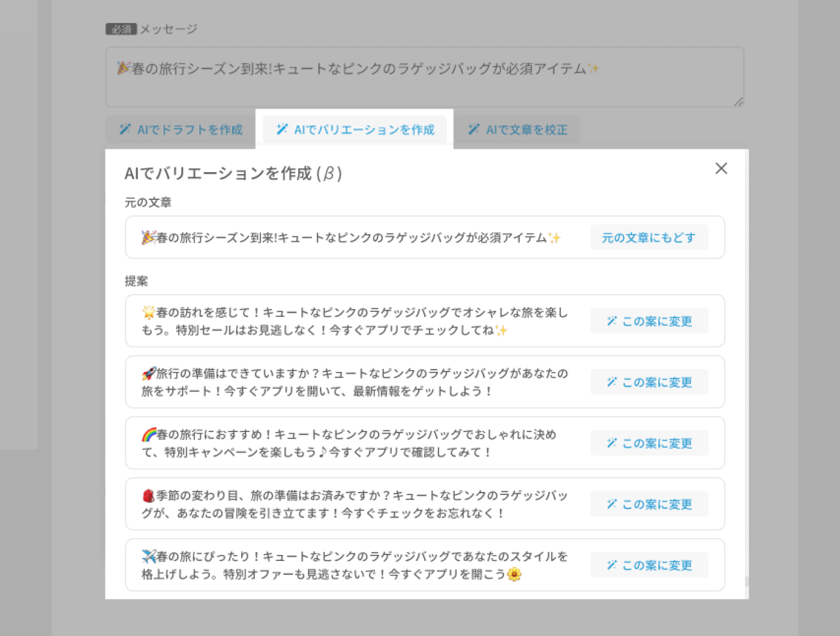Apply the 🚀 travel-prep suggestion with 'この案に変更'
The width and height of the screenshot is (840, 636).
[x=649, y=382]
